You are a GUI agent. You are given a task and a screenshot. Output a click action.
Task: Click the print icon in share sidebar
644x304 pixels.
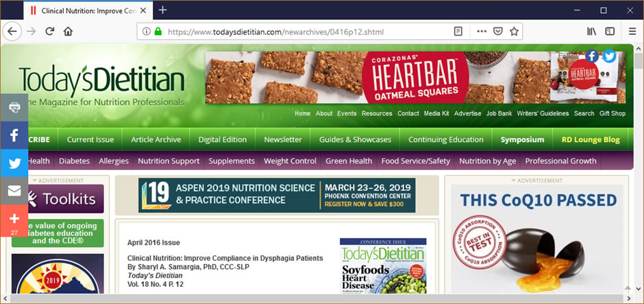(x=14, y=107)
